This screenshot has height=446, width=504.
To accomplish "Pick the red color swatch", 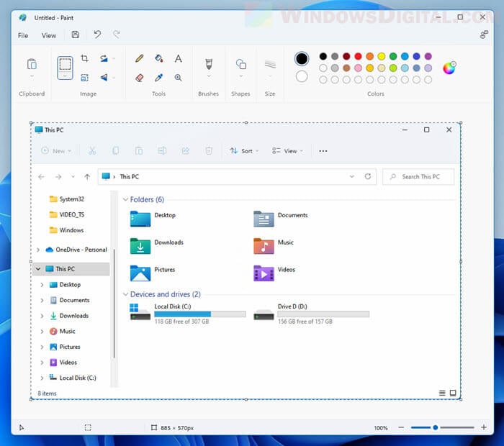I will 358,57.
